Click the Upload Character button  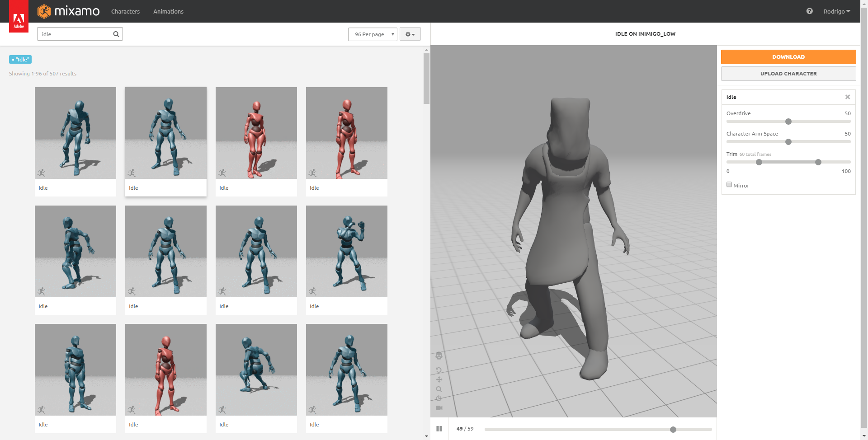point(788,74)
